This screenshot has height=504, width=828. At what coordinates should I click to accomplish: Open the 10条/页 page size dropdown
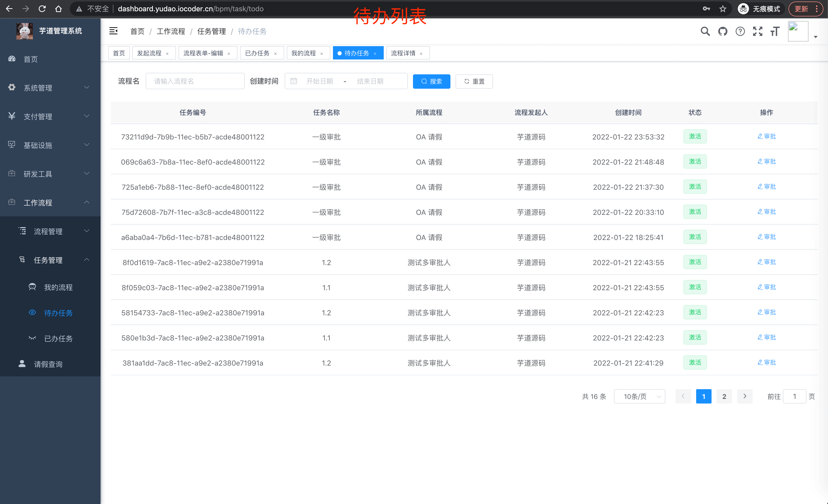click(639, 396)
